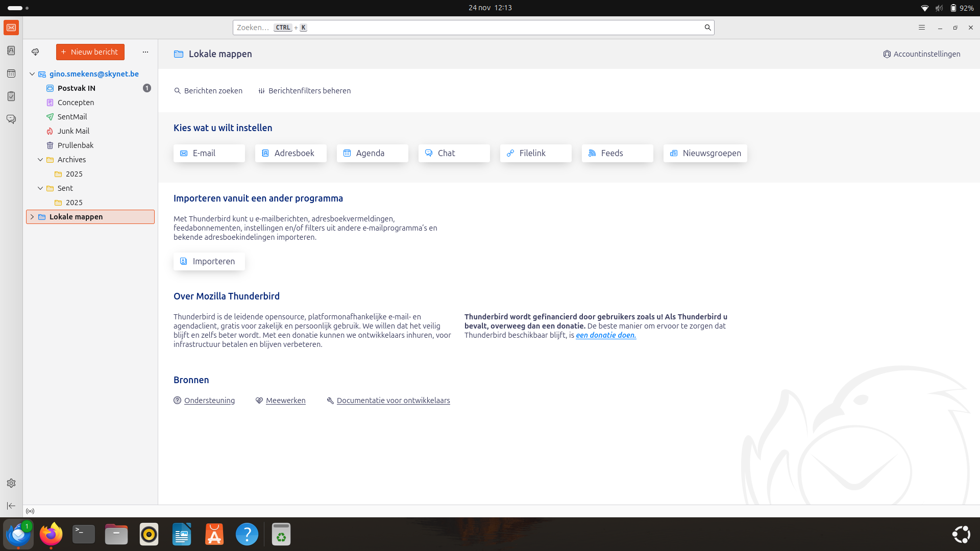Open the Address Book space icon

pos(11,51)
